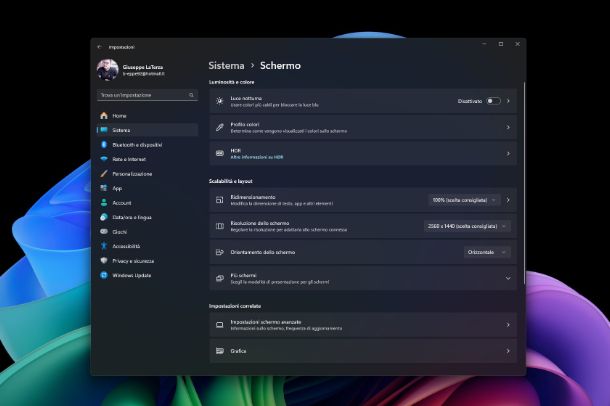Change the Orientamento dello schermo dropdown

click(x=487, y=252)
